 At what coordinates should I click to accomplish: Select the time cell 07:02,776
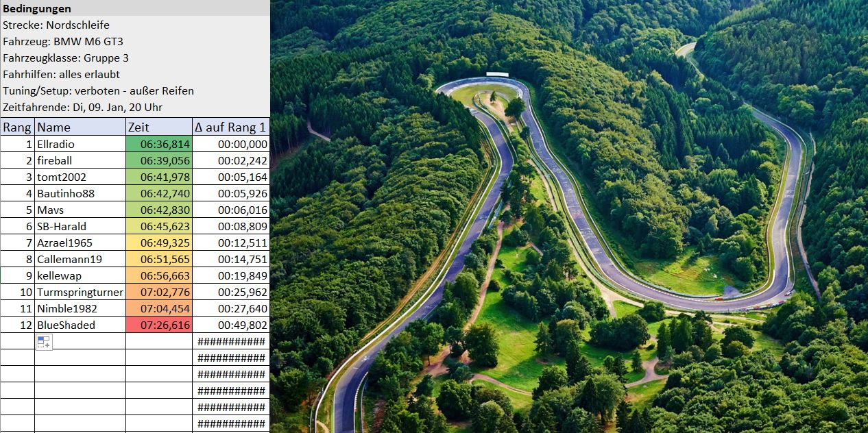pyautogui.click(x=159, y=292)
